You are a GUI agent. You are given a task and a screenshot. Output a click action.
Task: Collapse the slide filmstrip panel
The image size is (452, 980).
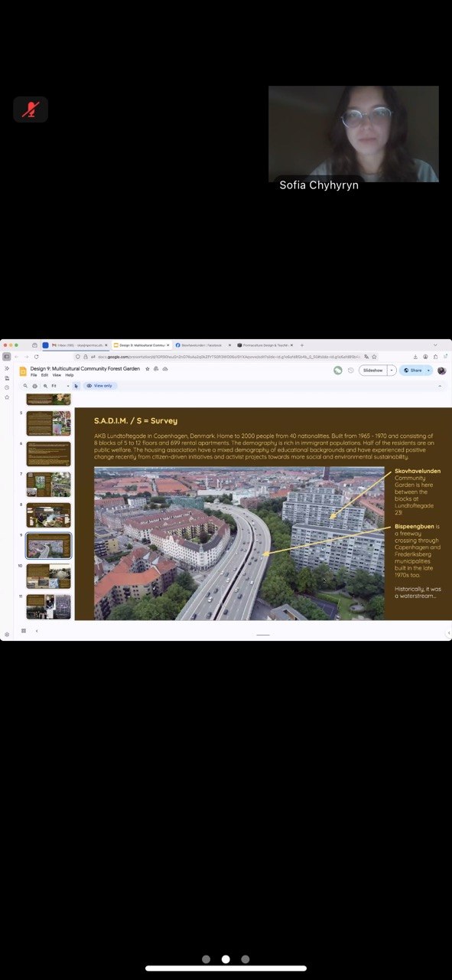36,631
